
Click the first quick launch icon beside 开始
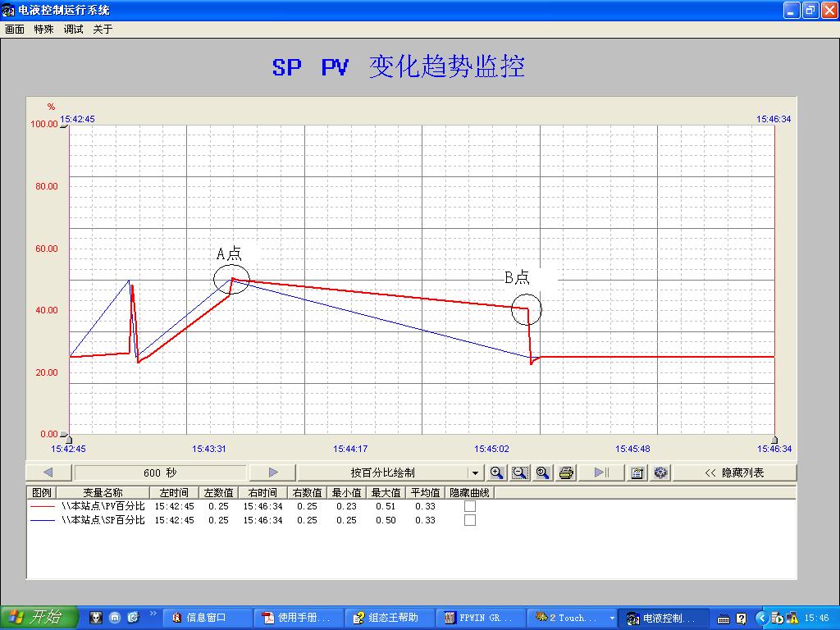click(96, 618)
